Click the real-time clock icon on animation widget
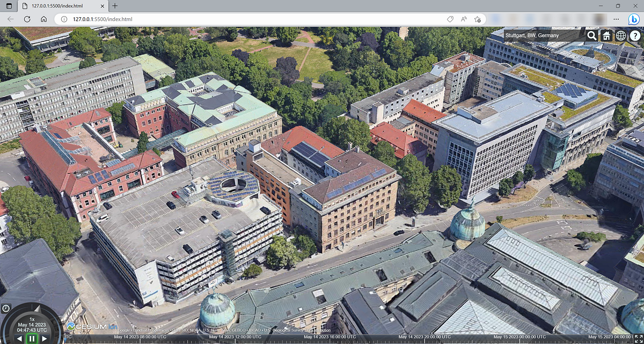Image resolution: width=644 pixels, height=344 pixels. [5, 309]
